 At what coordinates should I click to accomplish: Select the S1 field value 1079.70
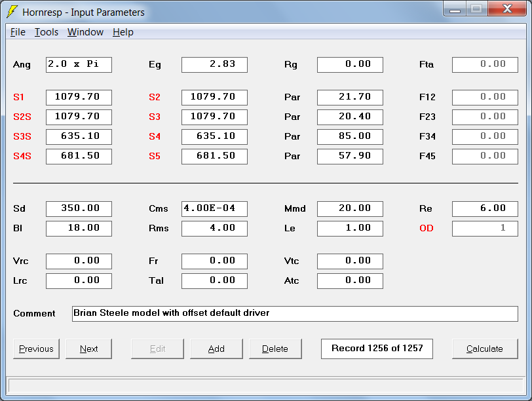(x=79, y=98)
